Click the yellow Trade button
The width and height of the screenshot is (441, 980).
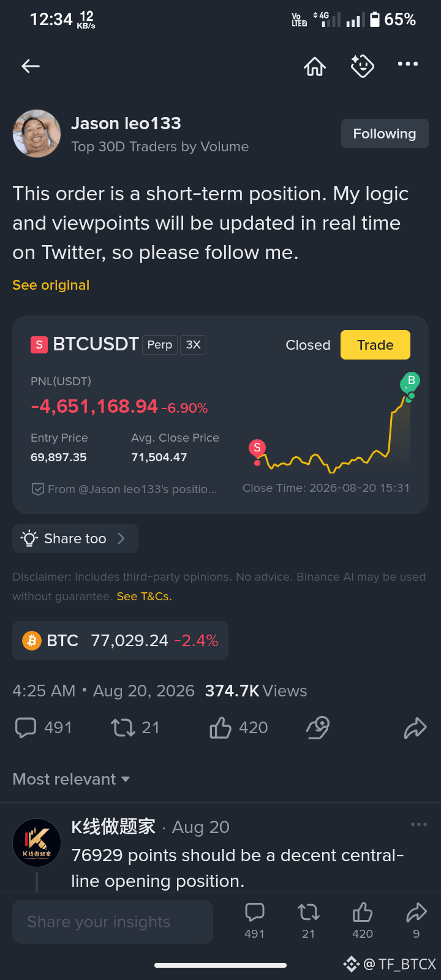pyautogui.click(x=375, y=345)
